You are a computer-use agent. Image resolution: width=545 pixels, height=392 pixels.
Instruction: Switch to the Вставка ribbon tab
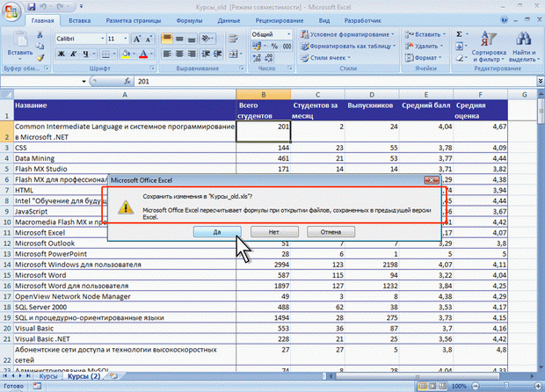click(80, 20)
